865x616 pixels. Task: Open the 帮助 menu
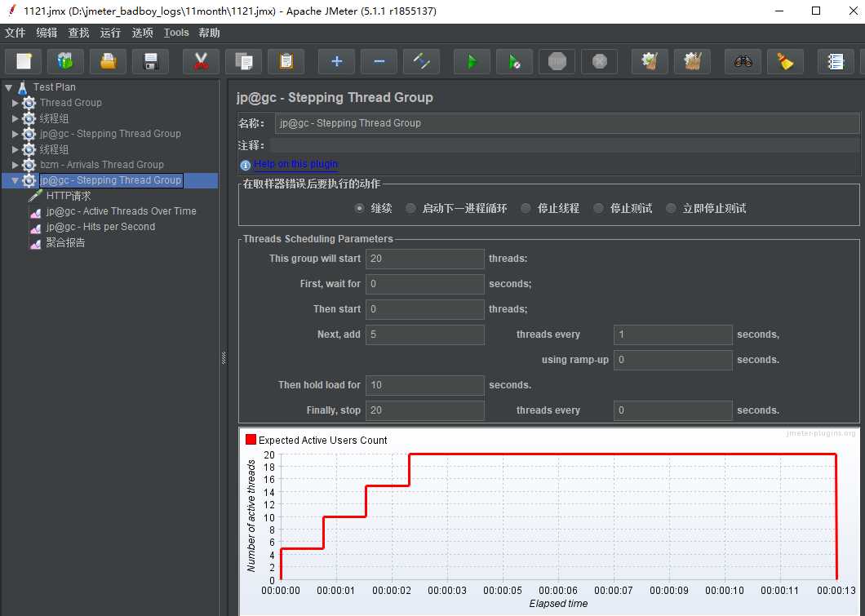(x=209, y=33)
